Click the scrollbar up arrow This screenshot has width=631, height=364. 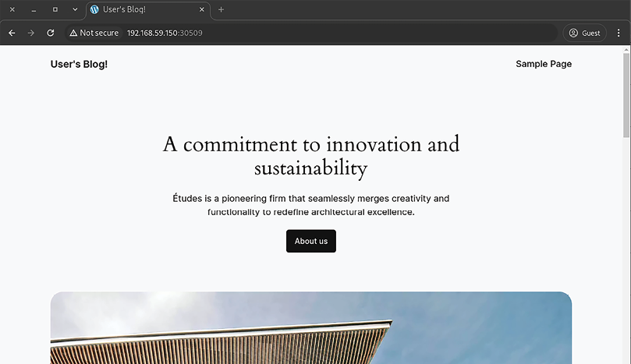(x=626, y=49)
